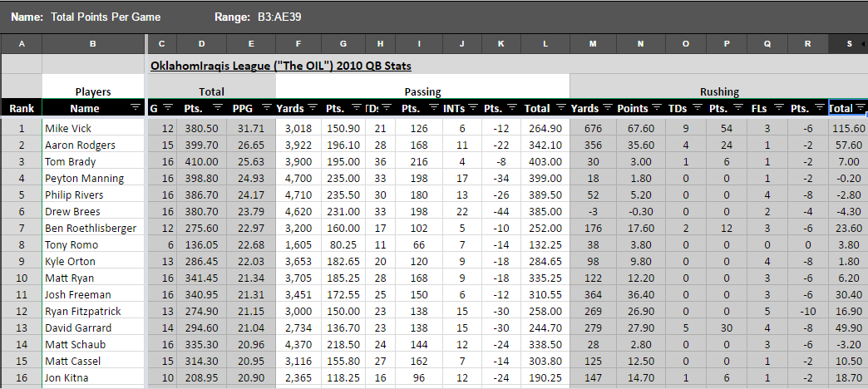Select the cell 'Aaron Rodgers'
This screenshot has width=868, height=389.
point(93,145)
